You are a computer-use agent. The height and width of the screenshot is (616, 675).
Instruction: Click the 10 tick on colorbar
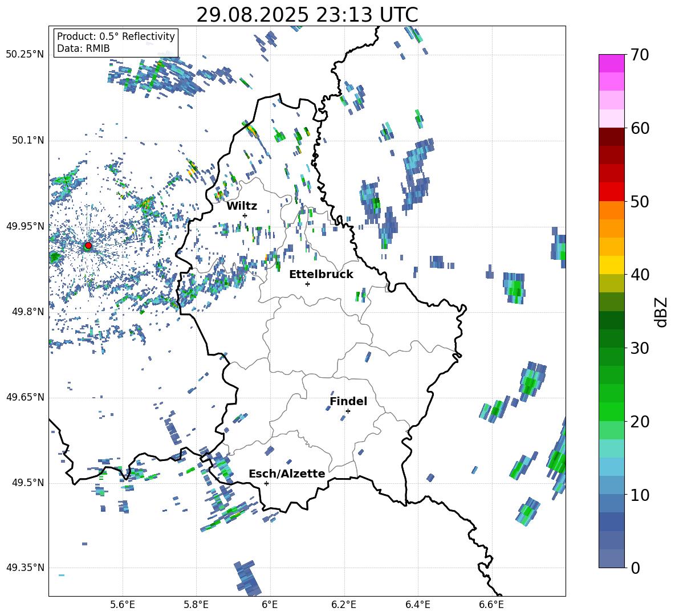[x=640, y=495]
